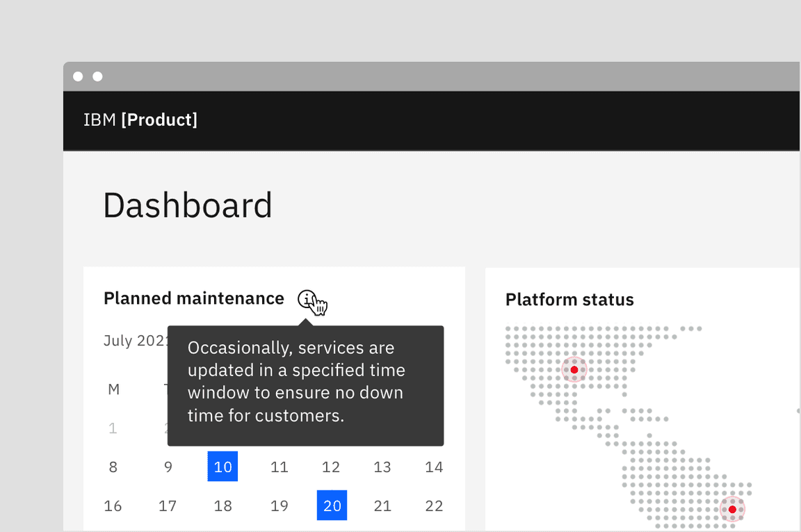
Task: Pick date 22 in the calendar
Action: pos(434,506)
